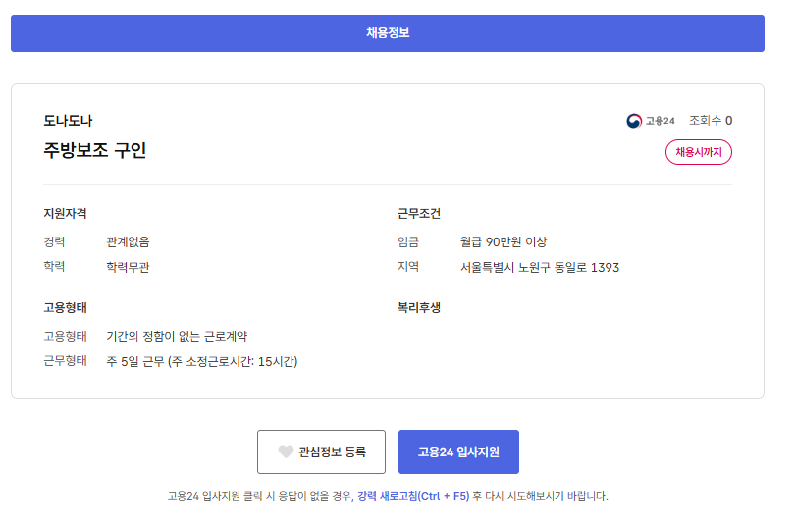Click the 학력무관 education value

tap(129, 267)
